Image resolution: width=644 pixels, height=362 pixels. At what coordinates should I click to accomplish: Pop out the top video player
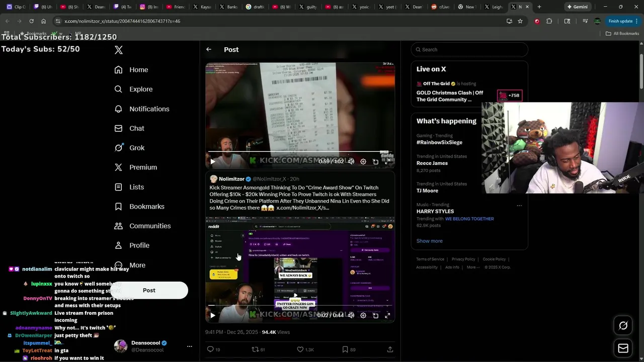375,161
